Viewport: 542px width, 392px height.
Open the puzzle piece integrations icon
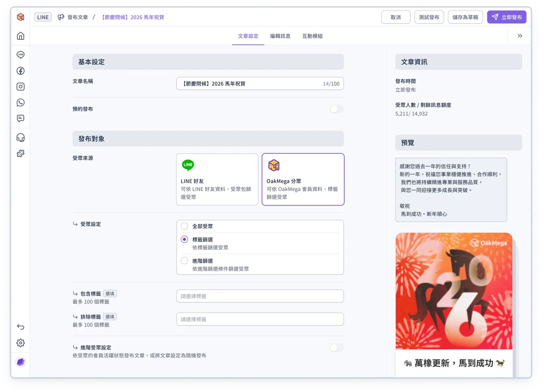tap(20, 153)
